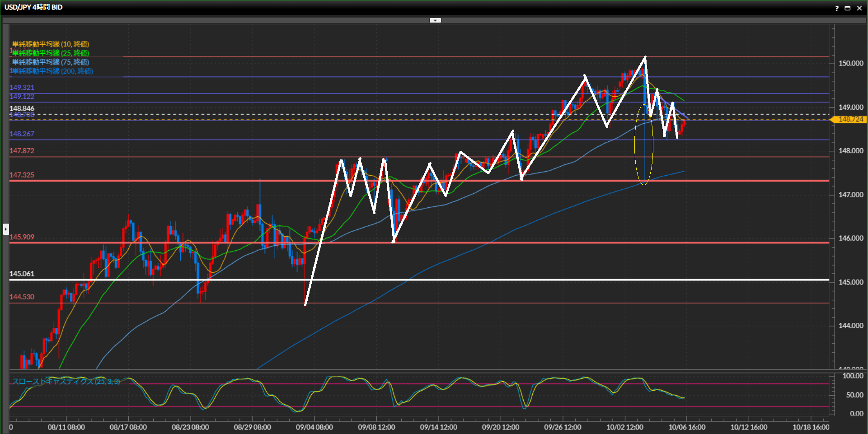Click the help question mark icon

(837, 8)
